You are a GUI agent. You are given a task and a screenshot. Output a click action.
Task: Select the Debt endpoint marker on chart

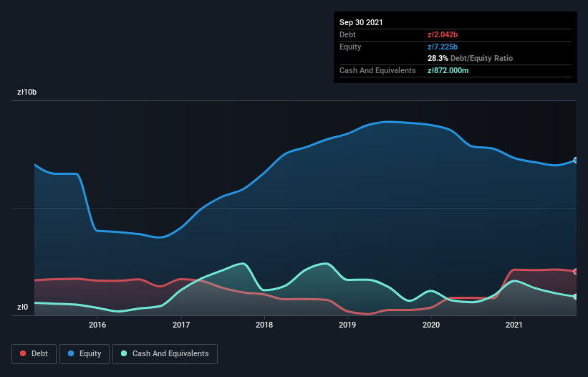[x=576, y=271]
